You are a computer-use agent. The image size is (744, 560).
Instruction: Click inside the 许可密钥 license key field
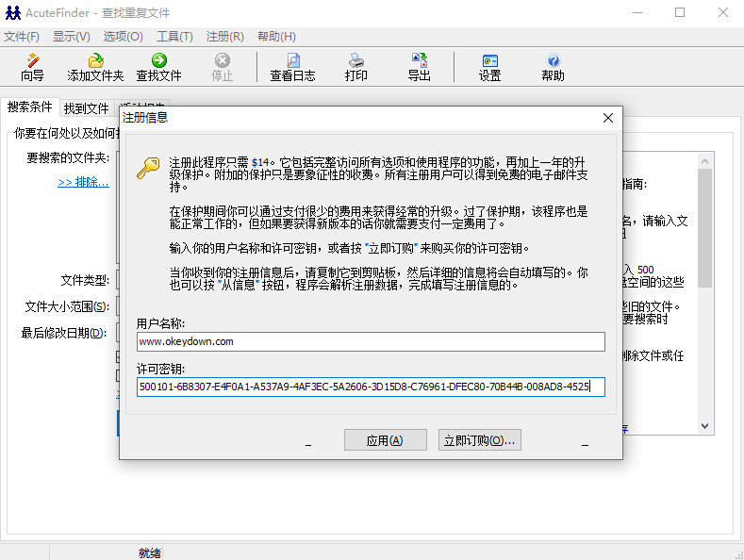click(x=370, y=387)
